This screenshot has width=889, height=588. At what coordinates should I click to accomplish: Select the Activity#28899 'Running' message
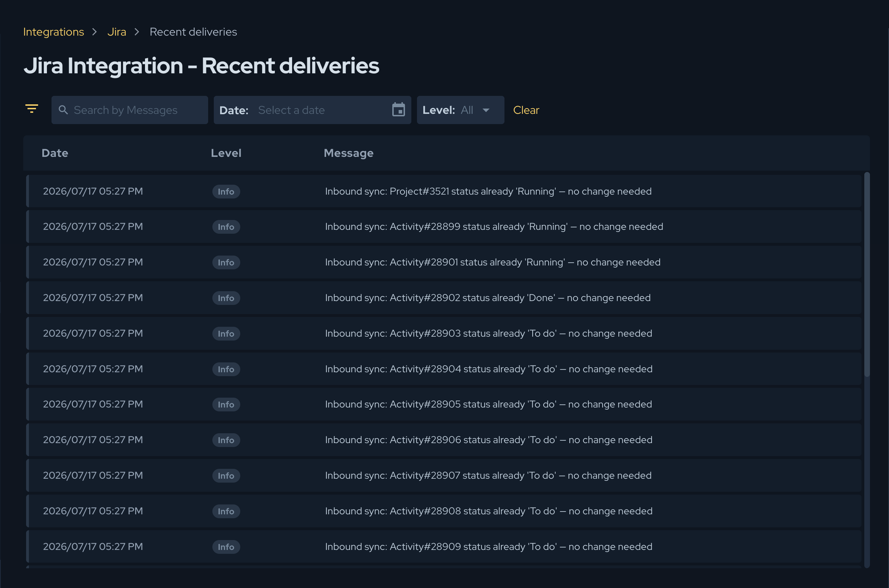[494, 227]
